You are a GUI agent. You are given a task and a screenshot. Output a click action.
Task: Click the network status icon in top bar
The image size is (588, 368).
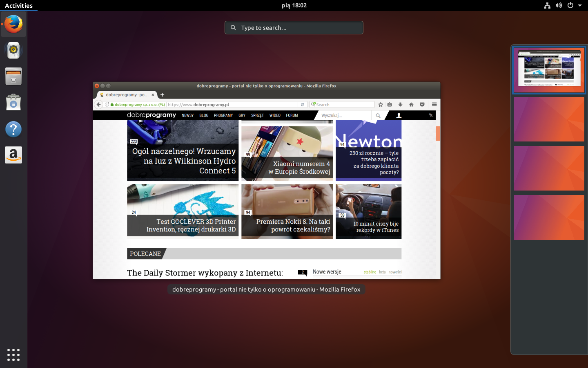pyautogui.click(x=547, y=5)
